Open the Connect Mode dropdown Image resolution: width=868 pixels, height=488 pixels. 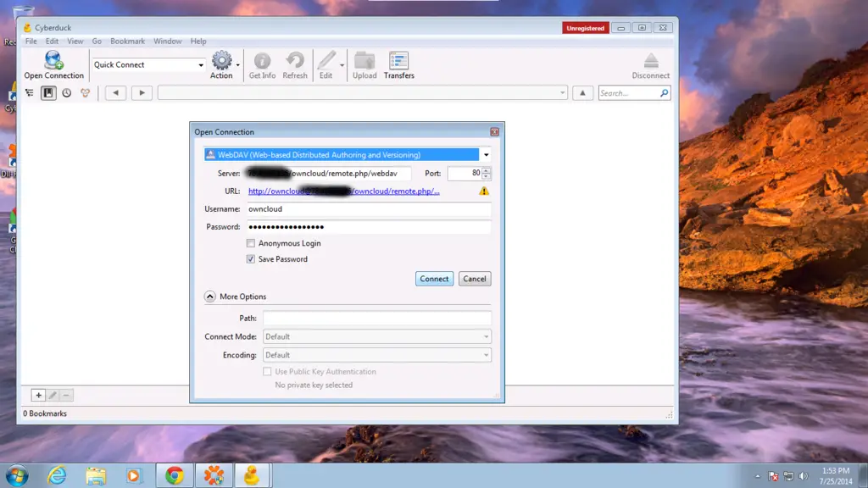click(x=376, y=336)
